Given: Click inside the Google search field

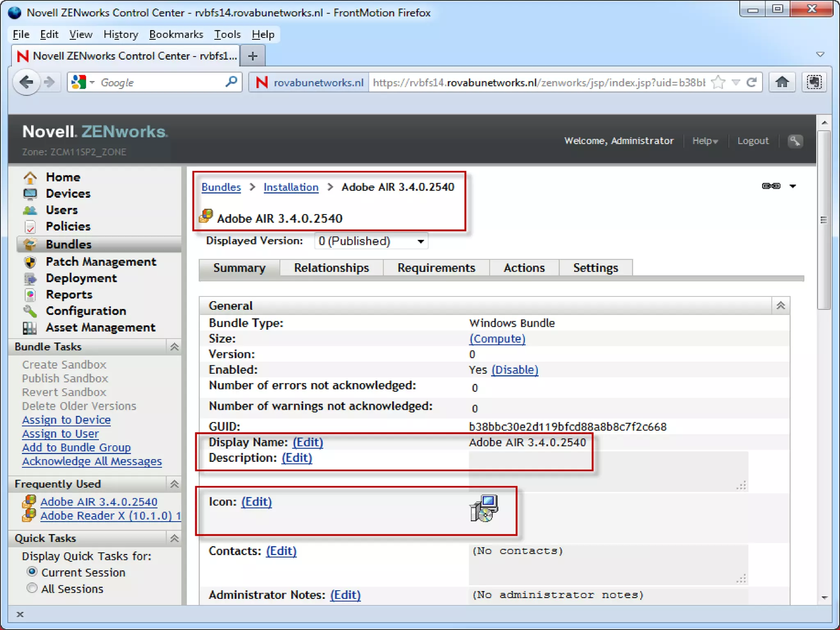Looking at the screenshot, I should pos(160,82).
